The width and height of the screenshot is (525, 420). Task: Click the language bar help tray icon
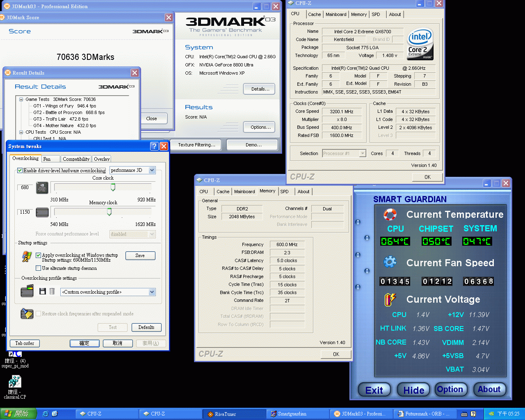coord(473,414)
